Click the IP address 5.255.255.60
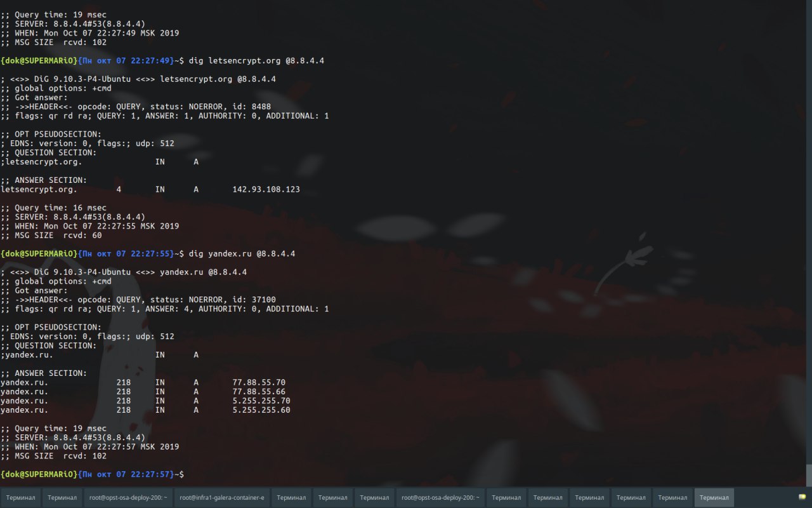 [x=261, y=410]
